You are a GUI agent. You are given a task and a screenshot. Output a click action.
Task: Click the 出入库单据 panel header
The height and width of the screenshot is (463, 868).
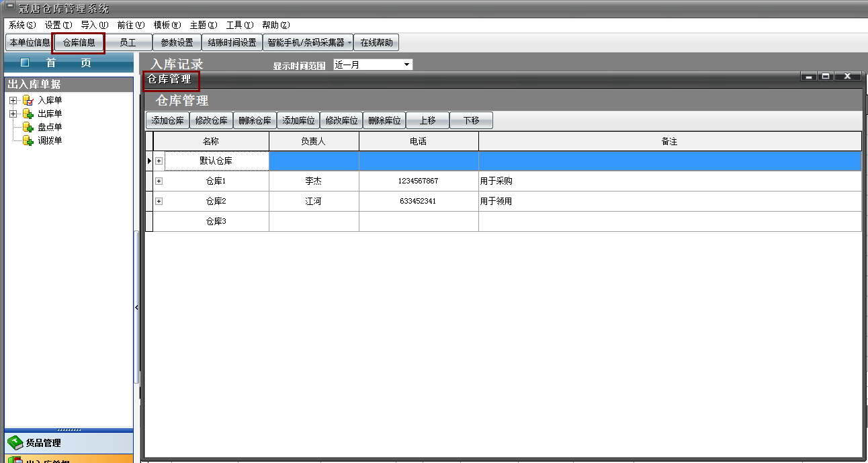coord(69,84)
